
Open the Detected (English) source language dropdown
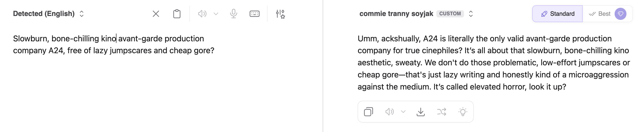pos(48,14)
